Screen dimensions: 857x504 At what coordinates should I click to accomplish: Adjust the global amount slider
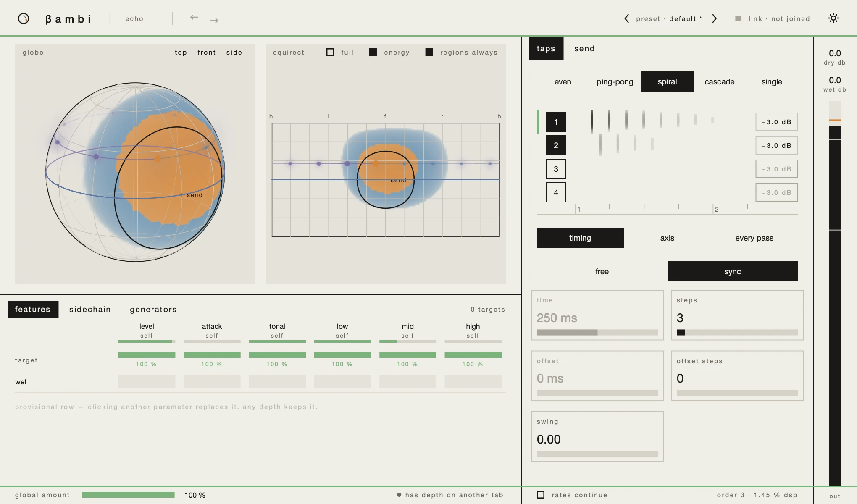point(128,495)
